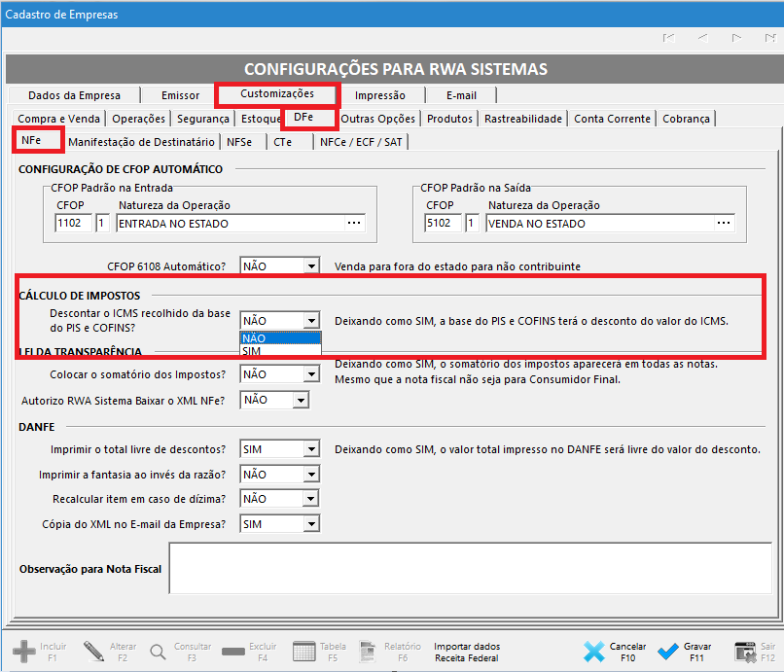Expand Imprimir o total livre de descontos dropdown
784x672 pixels.
311,449
